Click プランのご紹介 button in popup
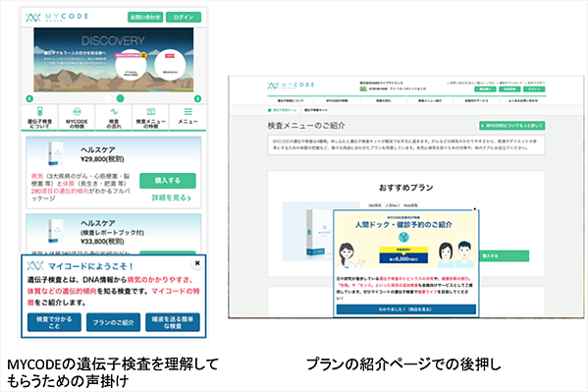The width and height of the screenshot is (588, 392). (x=113, y=322)
